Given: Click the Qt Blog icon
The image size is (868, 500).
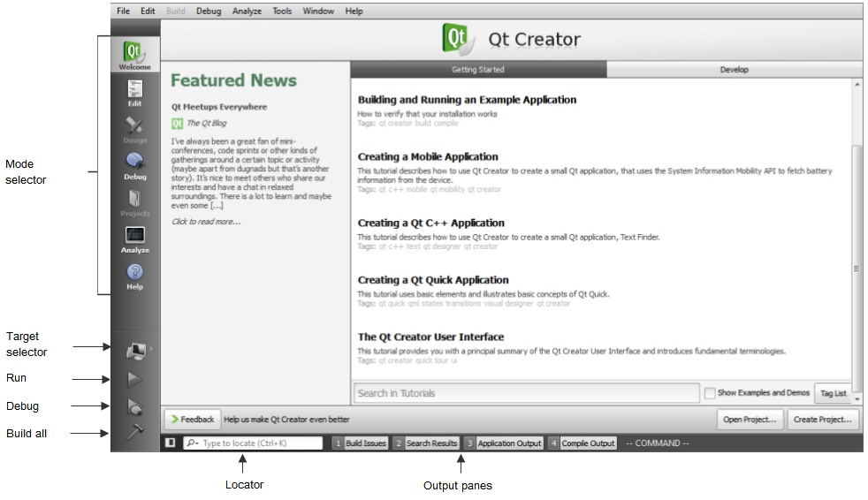Looking at the screenshot, I should tap(177, 124).
